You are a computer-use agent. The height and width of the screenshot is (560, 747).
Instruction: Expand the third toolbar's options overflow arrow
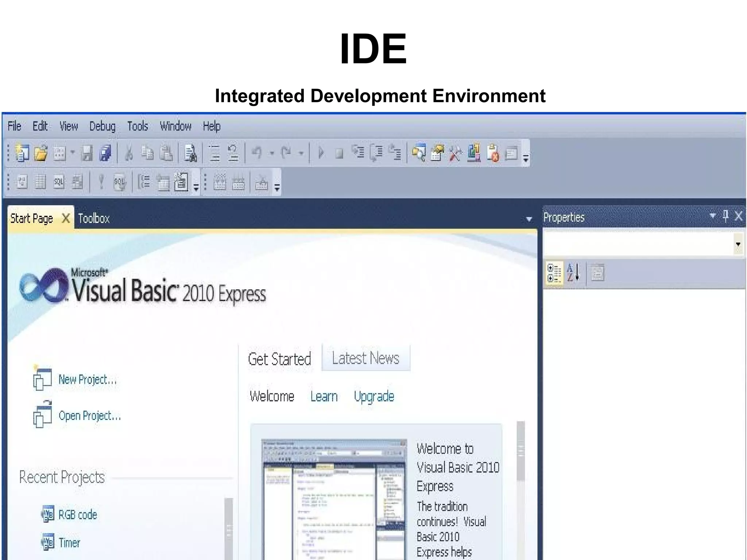[277, 187]
